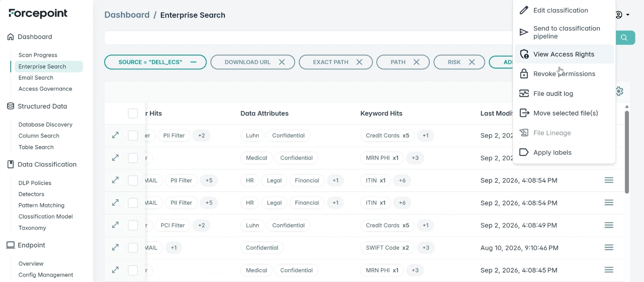The width and height of the screenshot is (644, 282).
Task: Open the Dashboard home icon
Action: [x=11, y=37]
